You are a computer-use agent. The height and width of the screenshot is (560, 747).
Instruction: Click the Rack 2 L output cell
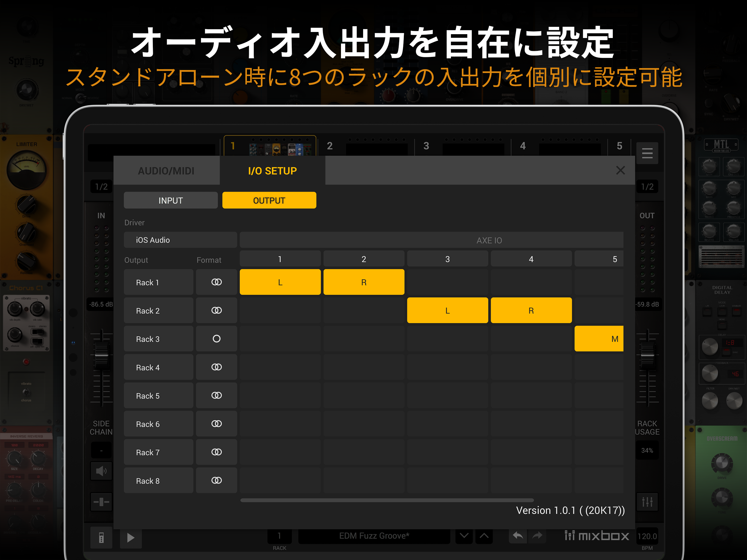pos(447,310)
